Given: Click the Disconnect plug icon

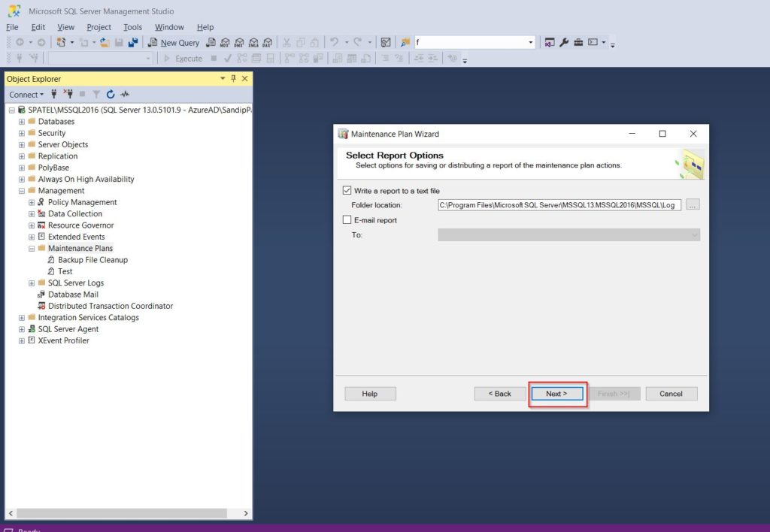Looking at the screenshot, I should click(x=68, y=94).
